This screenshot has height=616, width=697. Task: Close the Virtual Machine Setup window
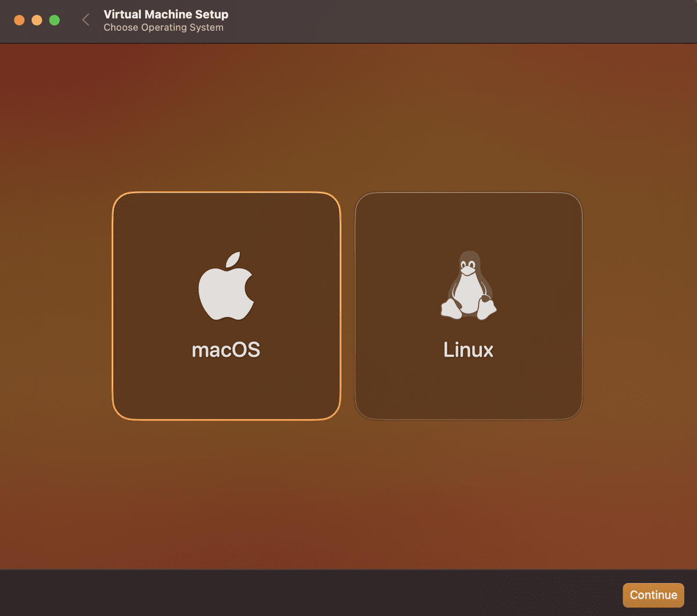point(19,20)
